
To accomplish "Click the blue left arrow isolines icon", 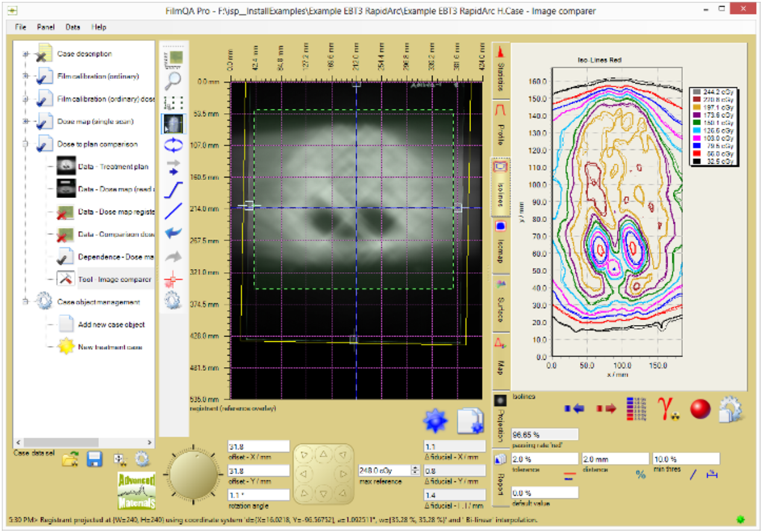I will 574,409.
